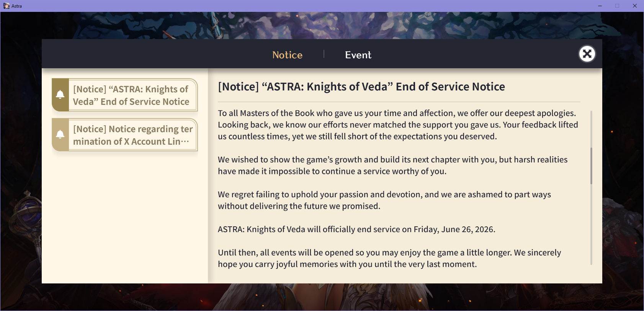Click the paragraph starting "Until then, all events"
Image resolution: width=644 pixels, height=311 pixels.
(389, 259)
